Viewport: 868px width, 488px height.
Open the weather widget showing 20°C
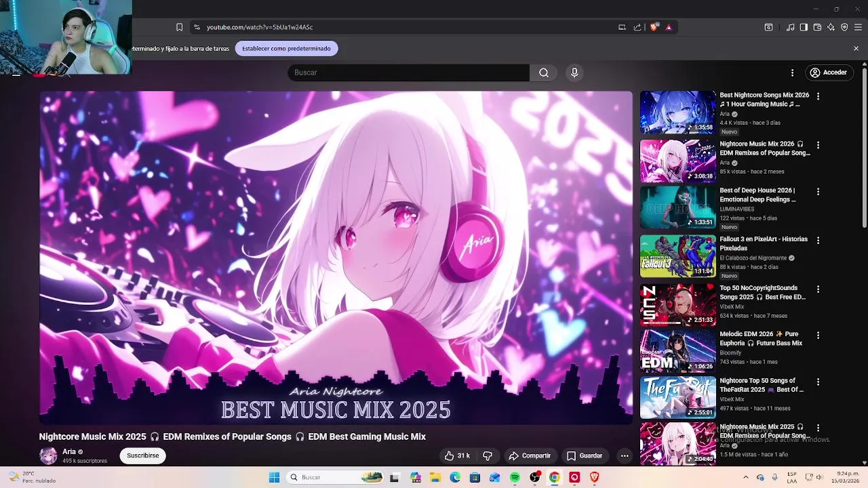(x=32, y=477)
